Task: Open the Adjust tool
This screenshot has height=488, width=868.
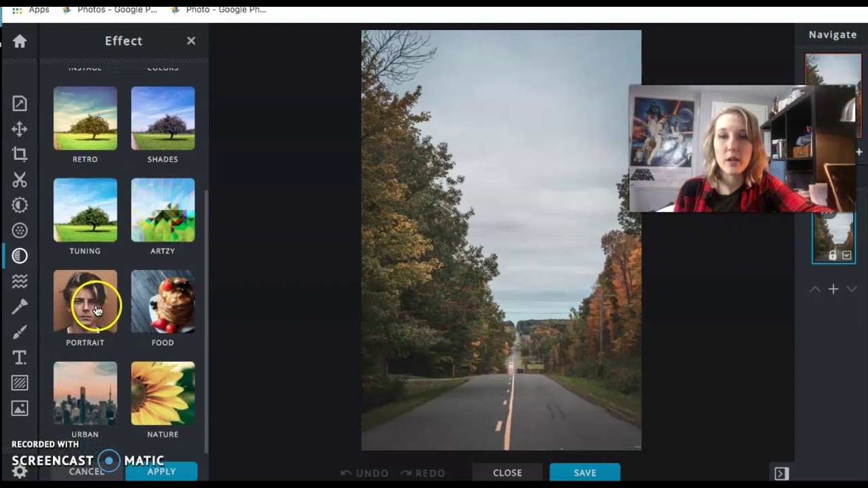Action: tap(20, 205)
